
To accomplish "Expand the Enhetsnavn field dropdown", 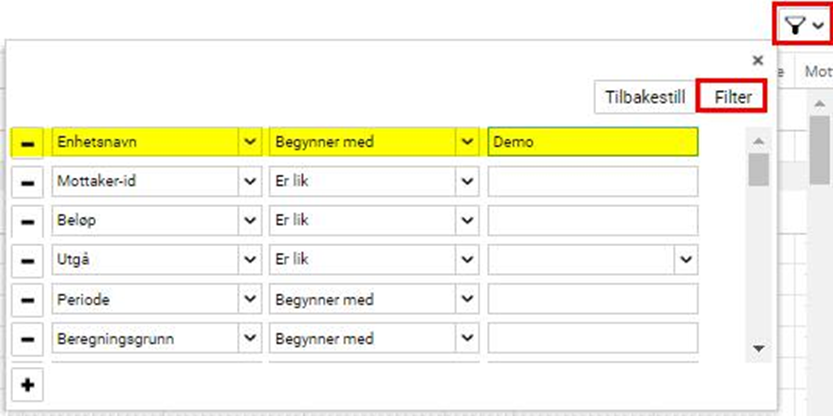I will (249, 143).
